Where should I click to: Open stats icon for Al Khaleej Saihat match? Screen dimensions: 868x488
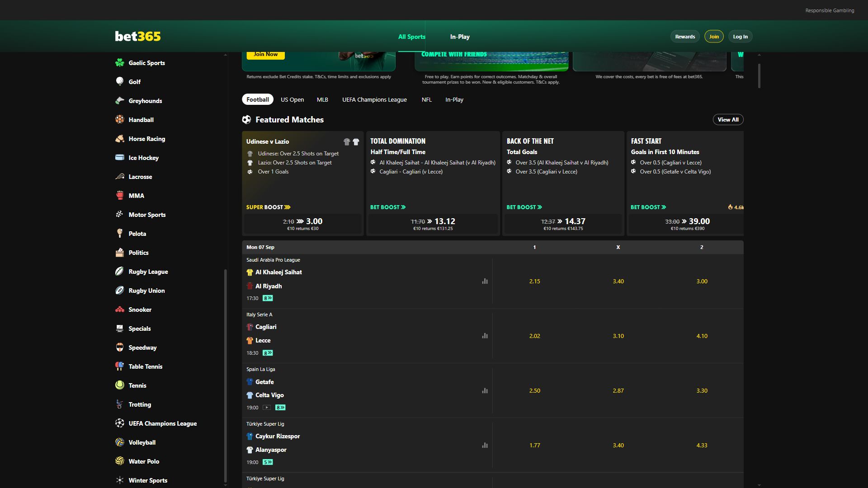point(485,281)
